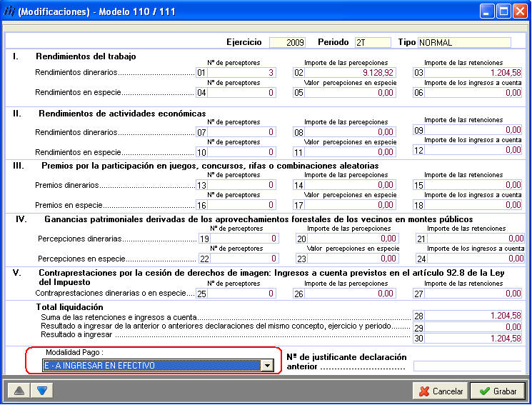Click the 'Modalidad Pago :' label
532x405 pixels.
[75, 352]
